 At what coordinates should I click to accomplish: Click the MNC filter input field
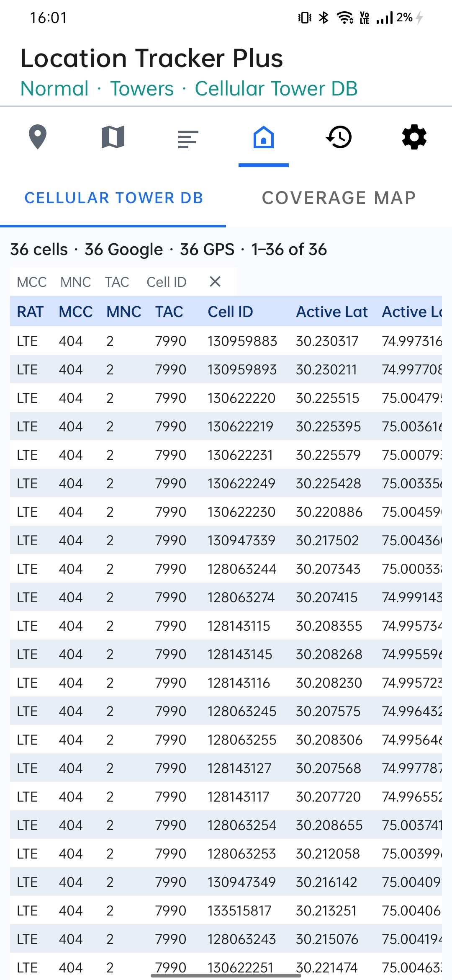(x=76, y=282)
